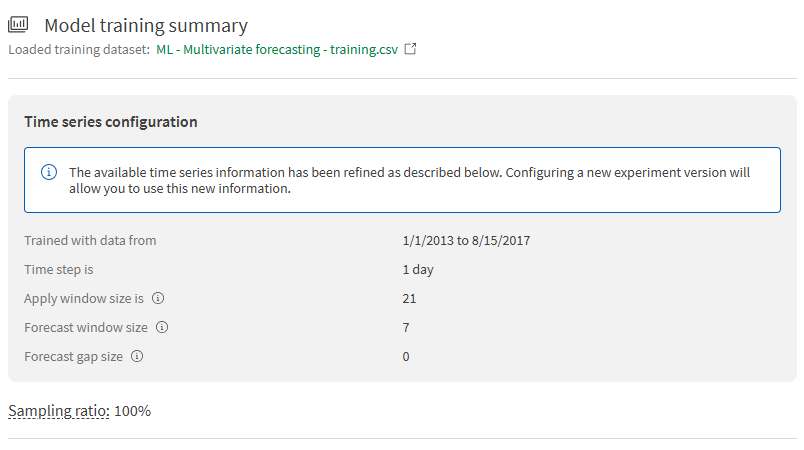Click the info icon in the blue notice banner

(49, 172)
